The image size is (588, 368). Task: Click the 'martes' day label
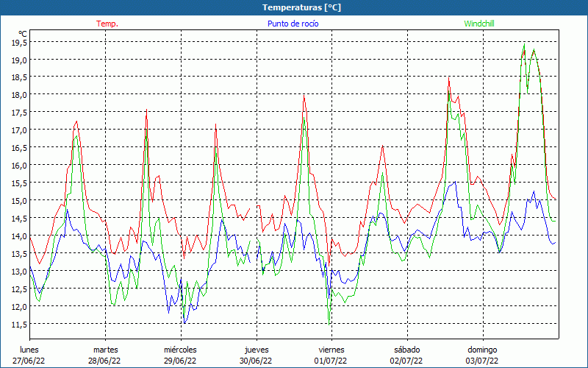(106, 350)
